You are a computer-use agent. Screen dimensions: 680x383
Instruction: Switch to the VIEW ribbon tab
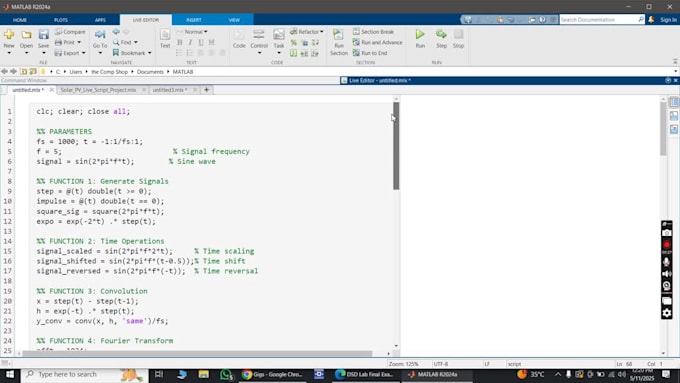[x=234, y=20]
